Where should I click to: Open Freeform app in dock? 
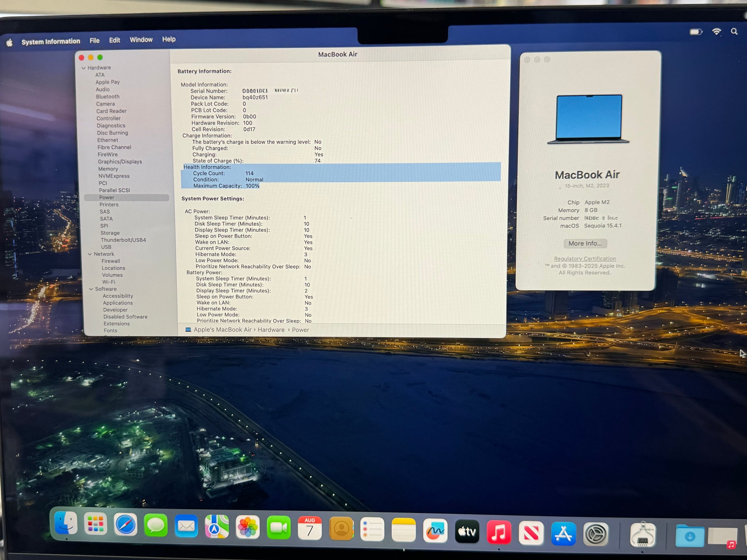click(x=435, y=530)
